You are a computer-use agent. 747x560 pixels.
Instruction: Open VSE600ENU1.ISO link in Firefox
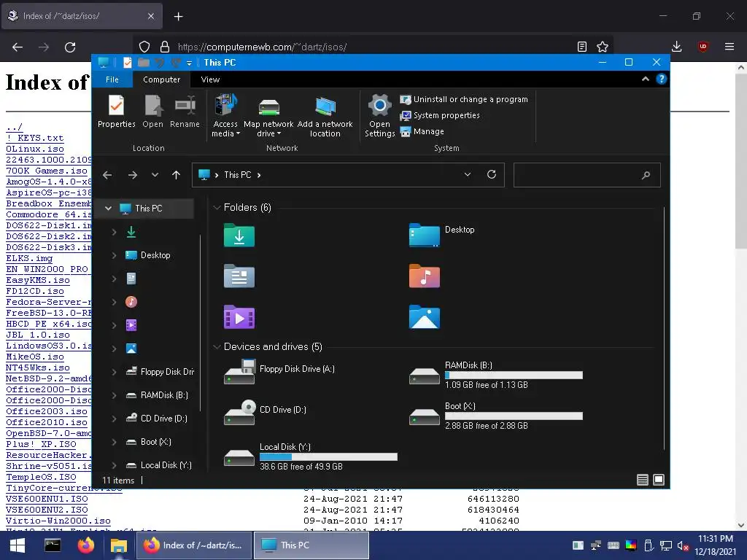point(47,499)
